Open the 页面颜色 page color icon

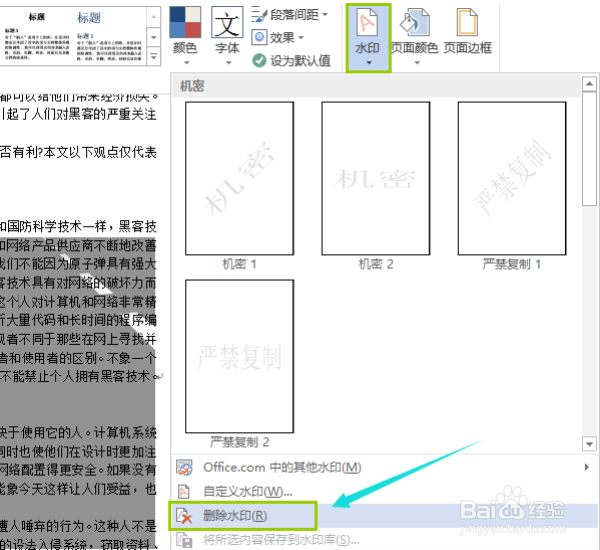pos(415,23)
